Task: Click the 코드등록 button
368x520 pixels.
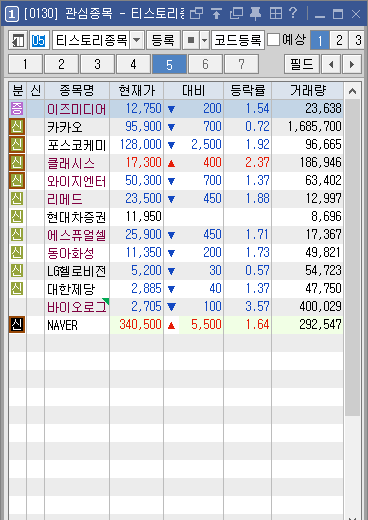Action: point(238,40)
